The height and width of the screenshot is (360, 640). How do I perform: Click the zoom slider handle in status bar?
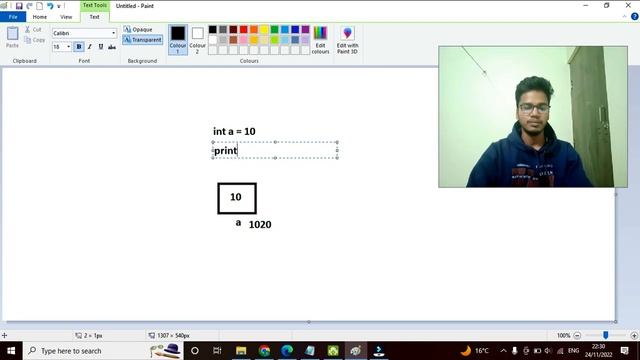pos(606,335)
